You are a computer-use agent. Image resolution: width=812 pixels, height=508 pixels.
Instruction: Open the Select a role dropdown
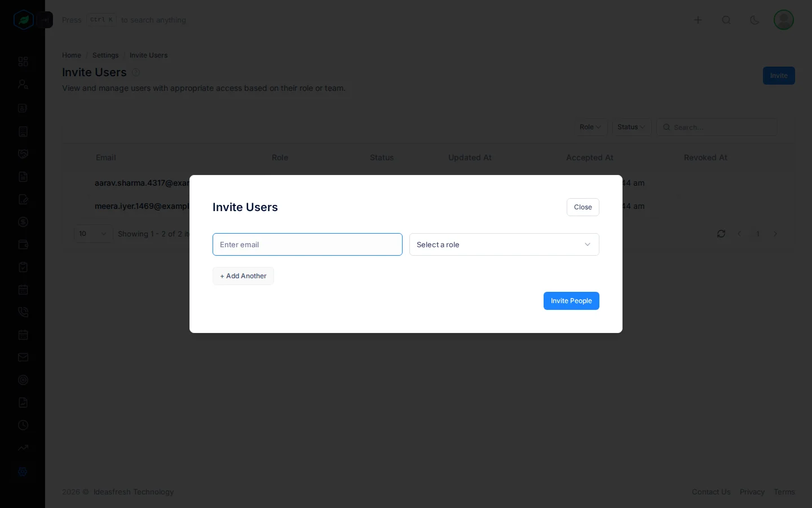point(504,244)
